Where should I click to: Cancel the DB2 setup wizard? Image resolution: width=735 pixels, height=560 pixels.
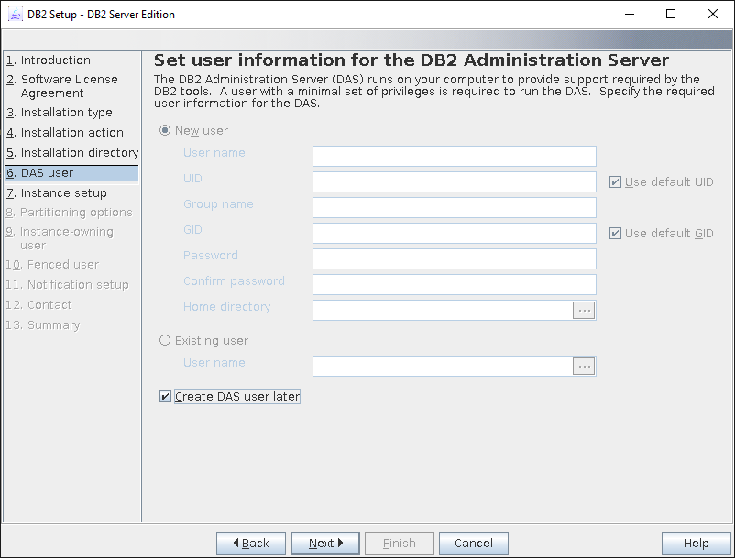pos(473,544)
